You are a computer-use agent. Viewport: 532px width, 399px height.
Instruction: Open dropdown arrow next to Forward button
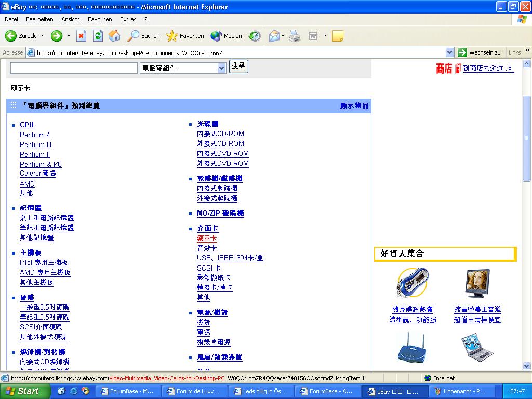point(69,36)
